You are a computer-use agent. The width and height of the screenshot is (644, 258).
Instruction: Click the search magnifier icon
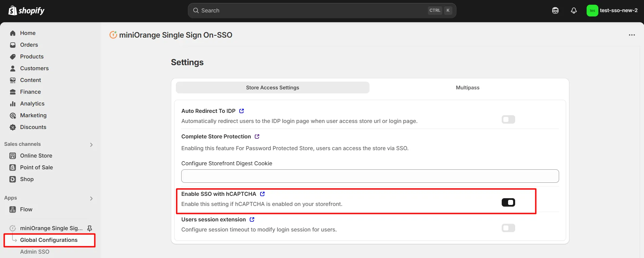196,10
